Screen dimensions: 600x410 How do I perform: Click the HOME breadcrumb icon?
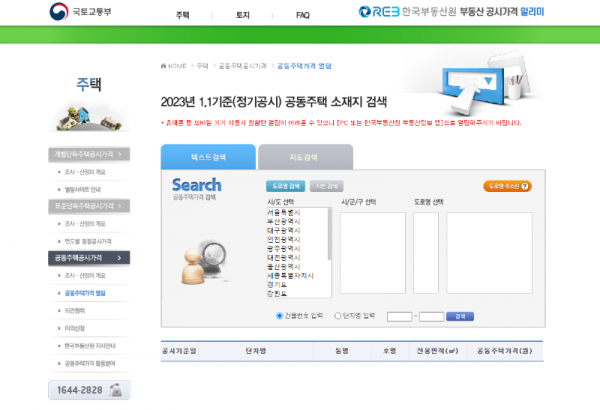point(164,65)
